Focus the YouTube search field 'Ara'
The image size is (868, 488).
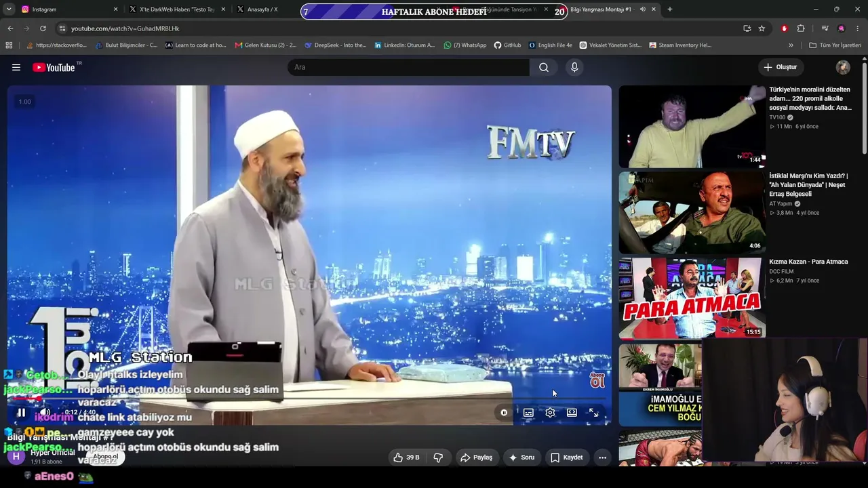409,67
